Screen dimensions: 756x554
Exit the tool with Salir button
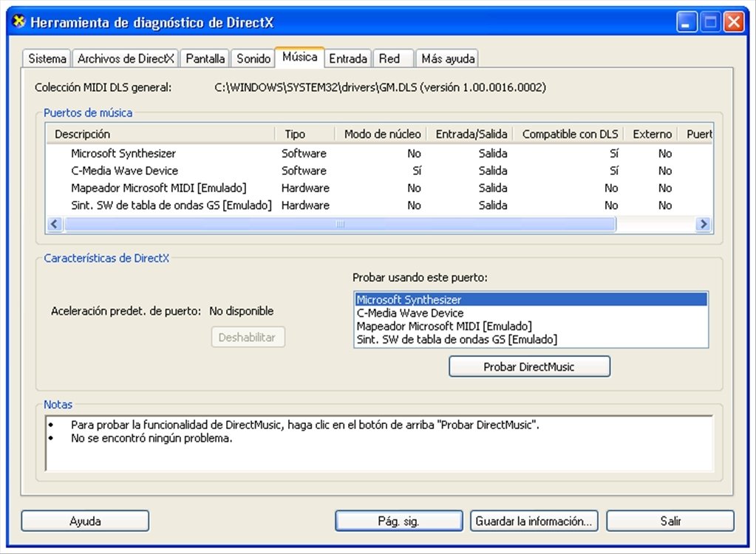pos(670,521)
